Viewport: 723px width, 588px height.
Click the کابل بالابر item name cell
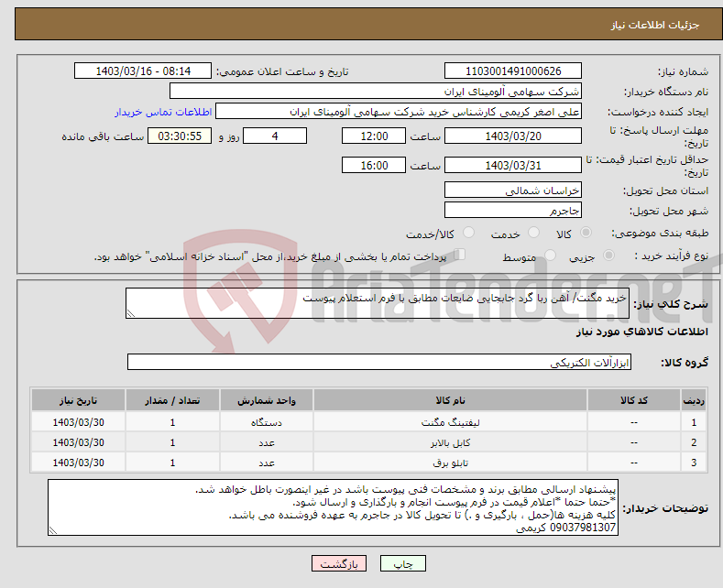point(450,442)
